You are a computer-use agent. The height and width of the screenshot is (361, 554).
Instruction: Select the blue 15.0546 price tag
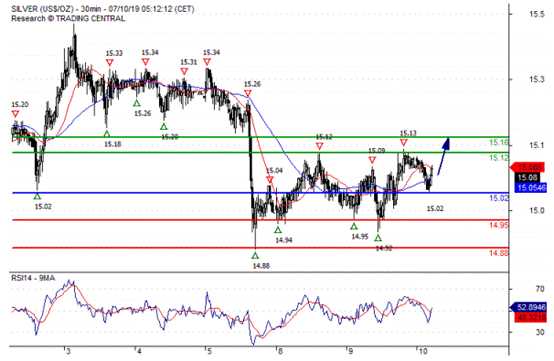pos(531,187)
